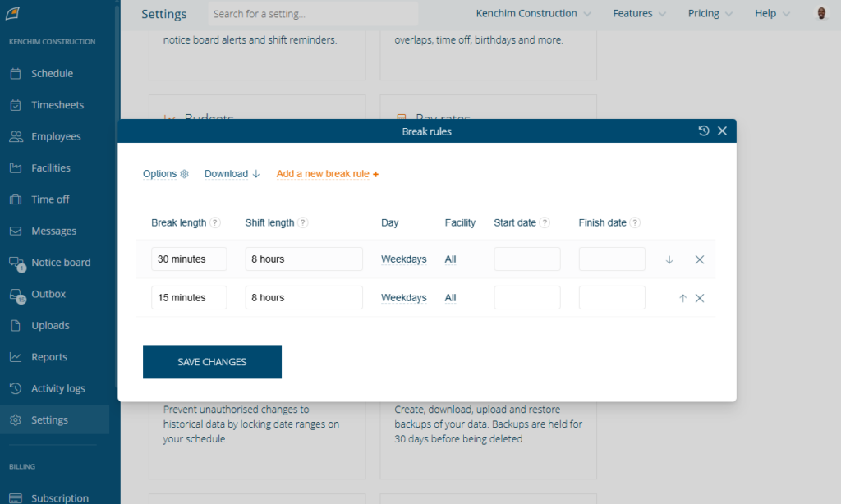This screenshot has height=504, width=841.
Task: Move the 30 minutes rule down
Action: click(x=669, y=259)
